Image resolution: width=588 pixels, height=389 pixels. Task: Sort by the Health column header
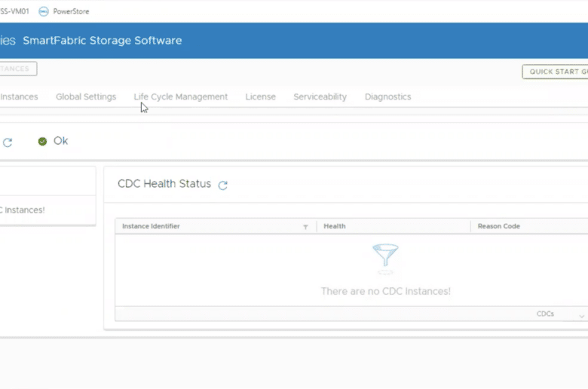pyautogui.click(x=335, y=226)
